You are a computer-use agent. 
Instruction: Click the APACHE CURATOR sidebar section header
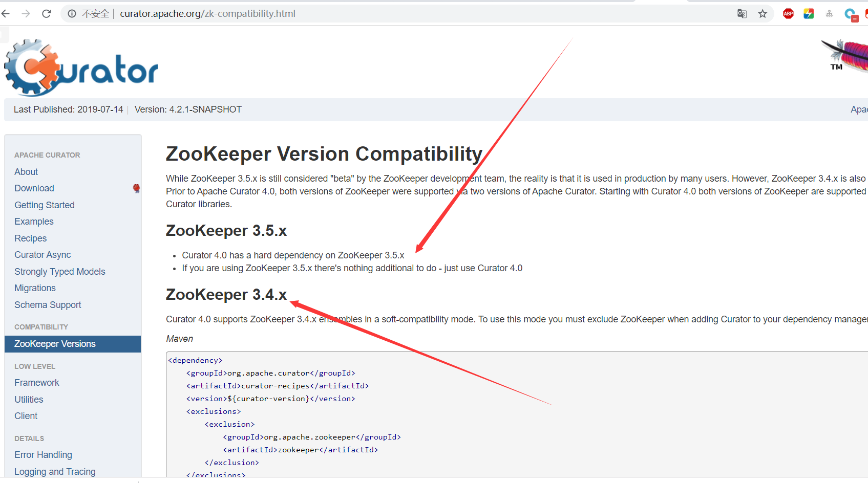point(47,155)
